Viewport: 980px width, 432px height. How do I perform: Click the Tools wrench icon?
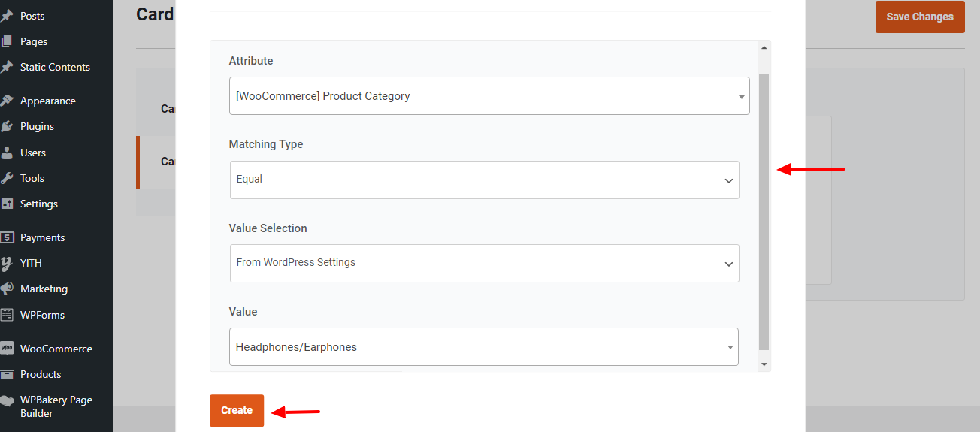point(8,178)
